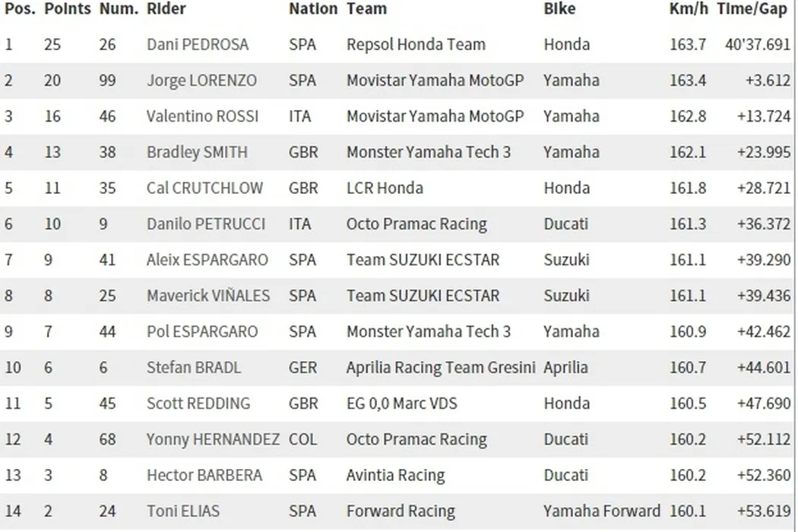Click Bradley SMITH's name
Image resolution: width=798 pixels, height=532 pixels.
click(197, 152)
